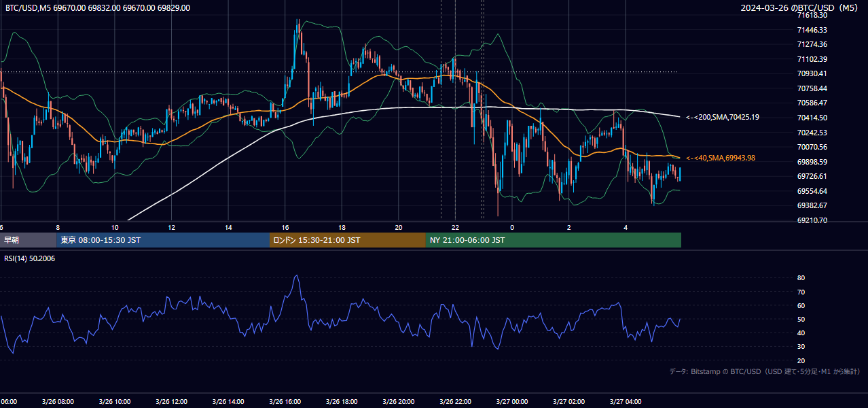The width and height of the screenshot is (868, 408).
Task: Click the 3/26 18:00 time label
Action: click(x=342, y=402)
